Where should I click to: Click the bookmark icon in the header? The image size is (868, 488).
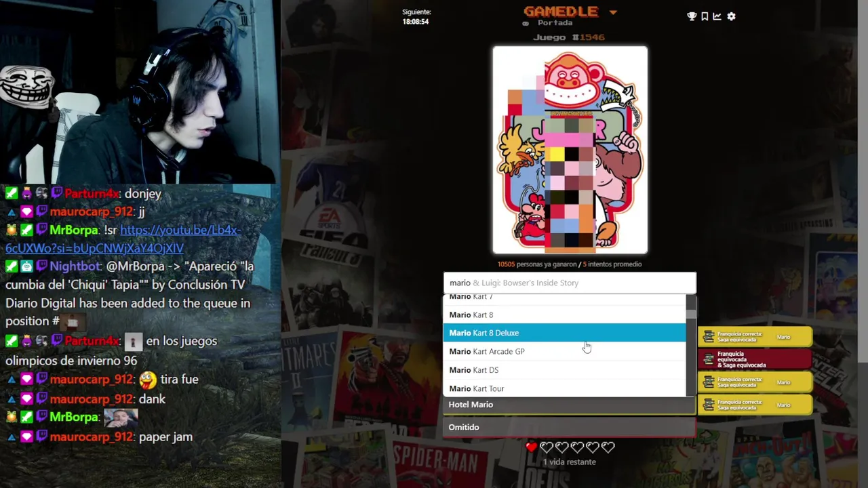point(705,16)
